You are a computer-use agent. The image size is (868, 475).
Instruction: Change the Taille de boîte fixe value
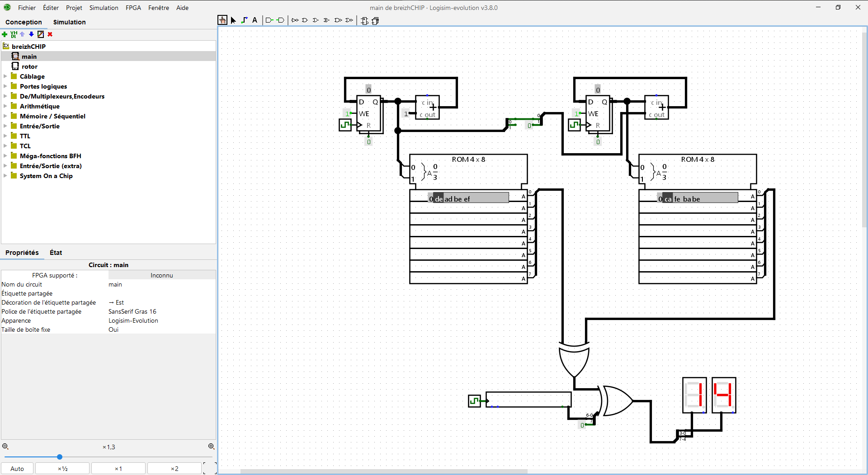162,329
